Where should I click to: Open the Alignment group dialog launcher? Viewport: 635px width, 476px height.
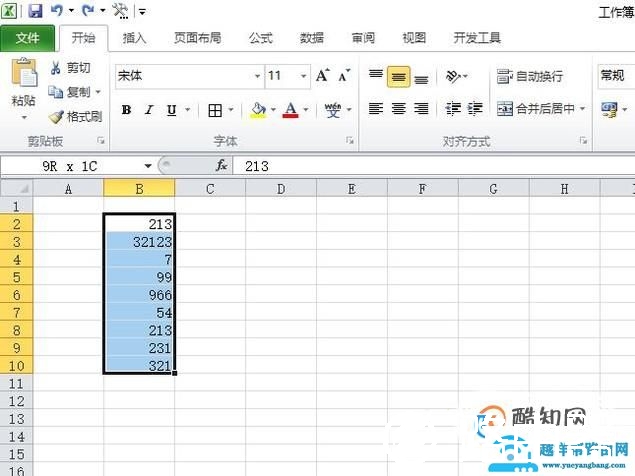[583, 141]
